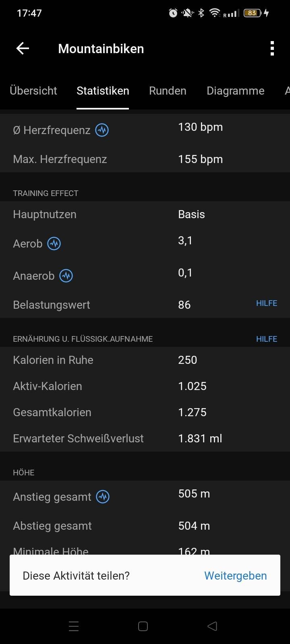Tap the Hauptnutzen Basis row
290x644 pixels.
145,215
